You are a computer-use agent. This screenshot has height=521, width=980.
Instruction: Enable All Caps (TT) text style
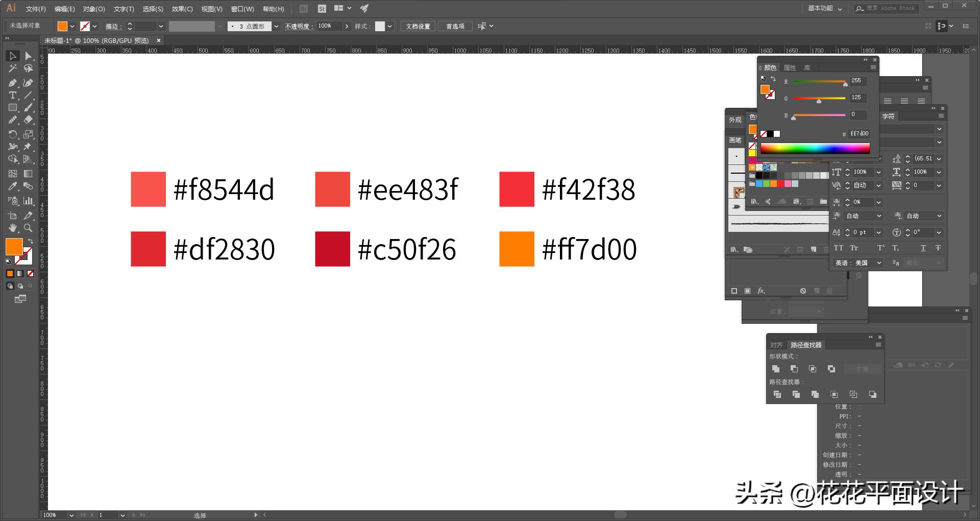click(x=838, y=248)
